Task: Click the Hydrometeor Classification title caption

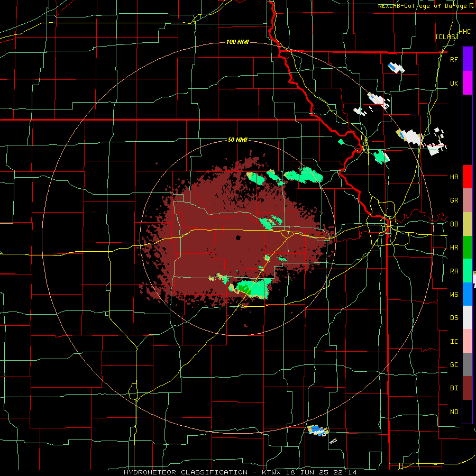Action: (240, 472)
